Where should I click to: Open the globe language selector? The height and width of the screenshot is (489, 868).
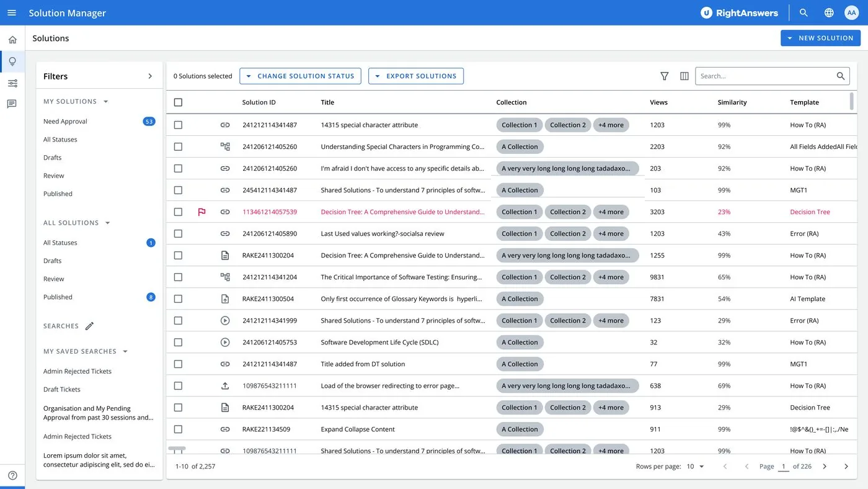[829, 12]
